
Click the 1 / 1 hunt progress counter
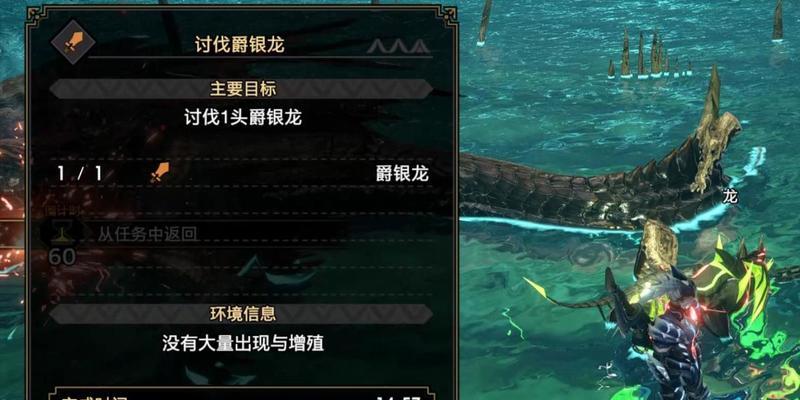coord(80,174)
